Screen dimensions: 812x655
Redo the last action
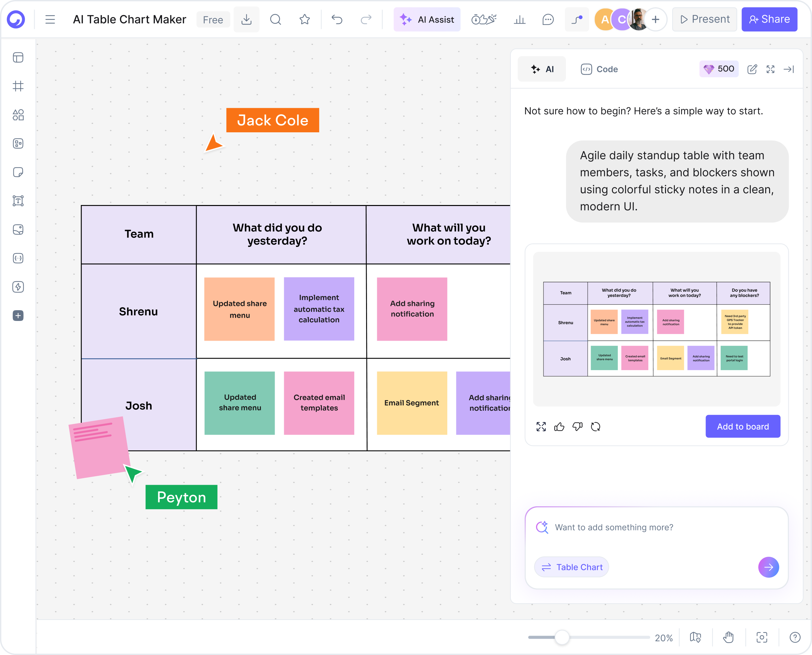coord(366,19)
